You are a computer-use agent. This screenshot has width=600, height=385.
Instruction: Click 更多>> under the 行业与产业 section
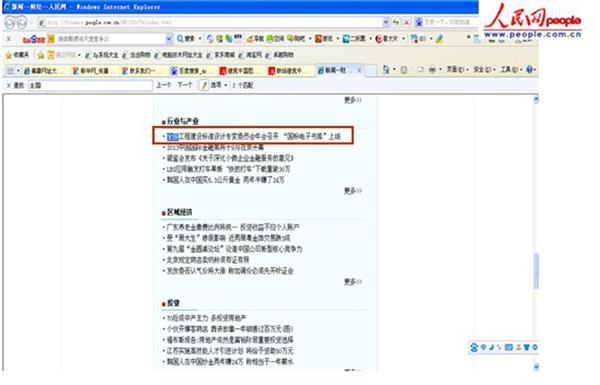[x=352, y=191]
